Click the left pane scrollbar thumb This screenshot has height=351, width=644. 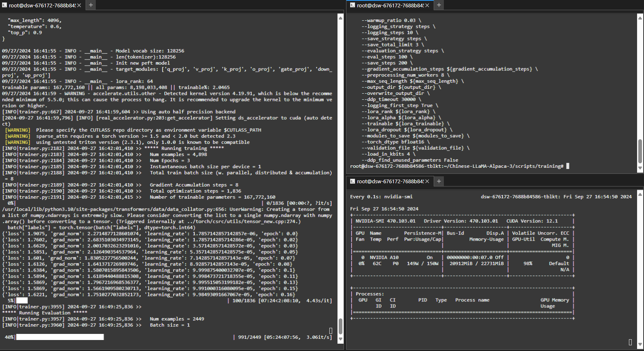[340, 326]
